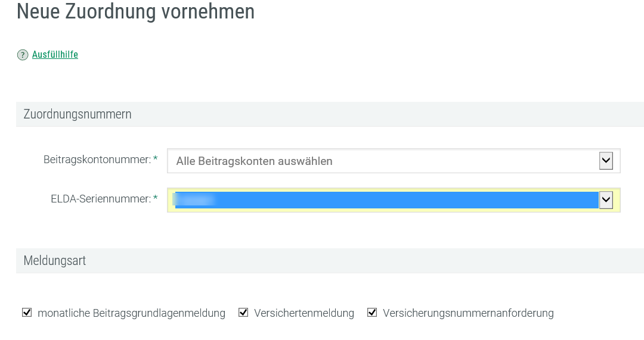The image size is (644, 340).
Task: Expand the Beitragskontonummer dropdown arrow
Action: (606, 161)
